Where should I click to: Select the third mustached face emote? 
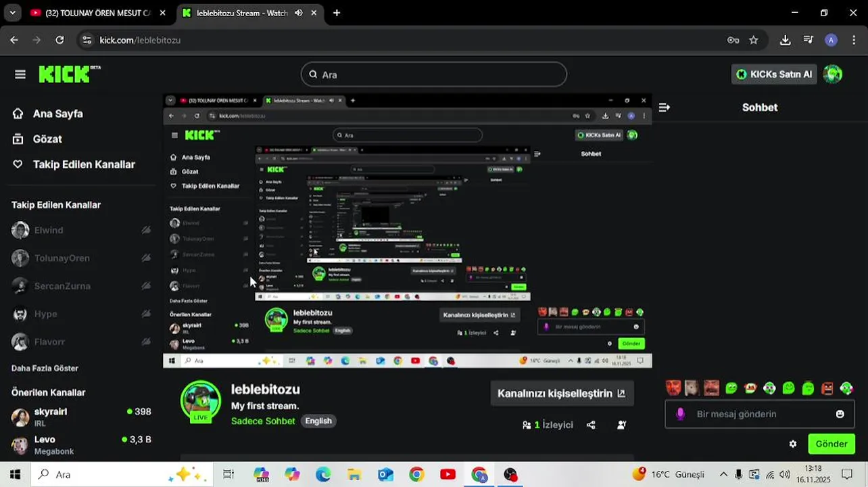711,388
